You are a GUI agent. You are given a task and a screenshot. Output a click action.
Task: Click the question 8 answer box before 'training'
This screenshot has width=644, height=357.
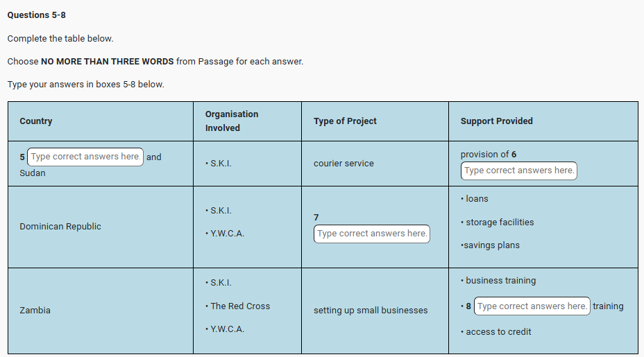pyautogui.click(x=532, y=306)
